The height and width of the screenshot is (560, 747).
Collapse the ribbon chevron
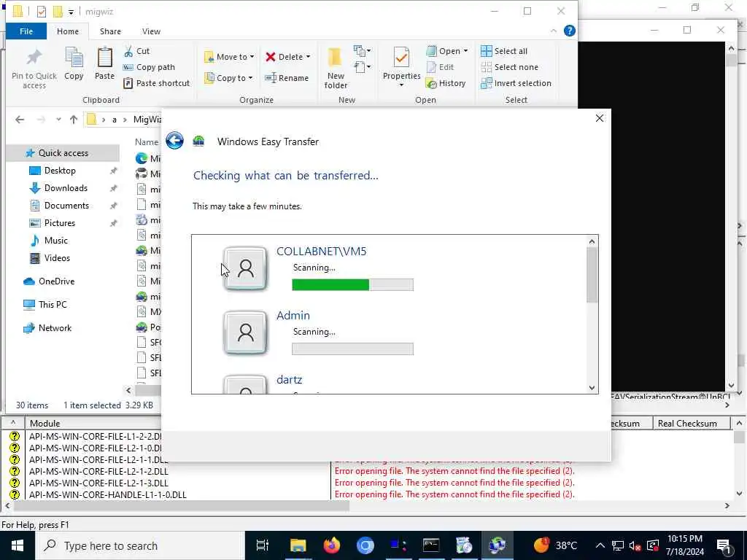pyautogui.click(x=553, y=31)
